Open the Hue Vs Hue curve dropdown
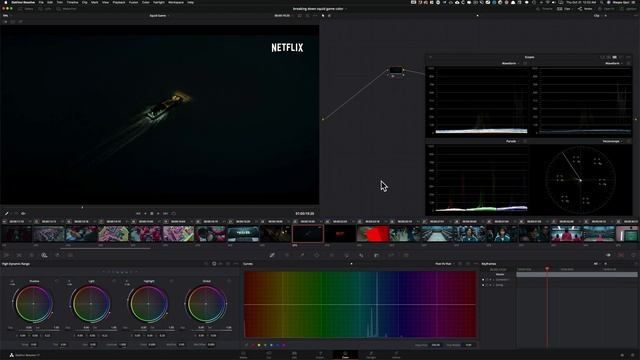This screenshot has height=360, width=640. (444, 264)
